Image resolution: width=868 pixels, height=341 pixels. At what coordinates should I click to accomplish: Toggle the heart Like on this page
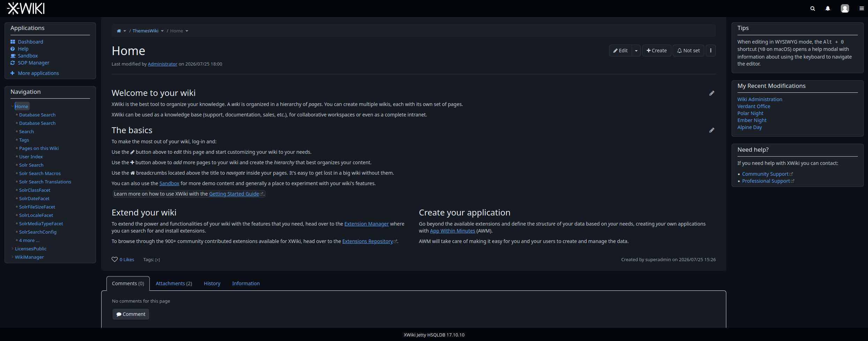[x=114, y=259]
